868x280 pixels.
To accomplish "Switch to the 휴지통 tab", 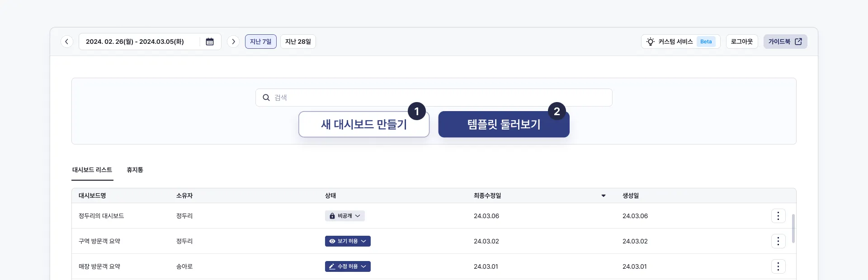I will point(135,170).
